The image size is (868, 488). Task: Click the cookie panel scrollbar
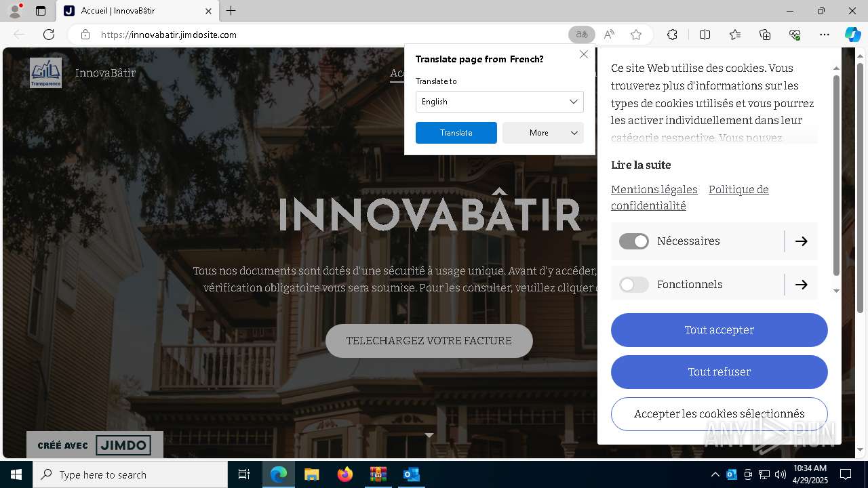click(x=836, y=175)
